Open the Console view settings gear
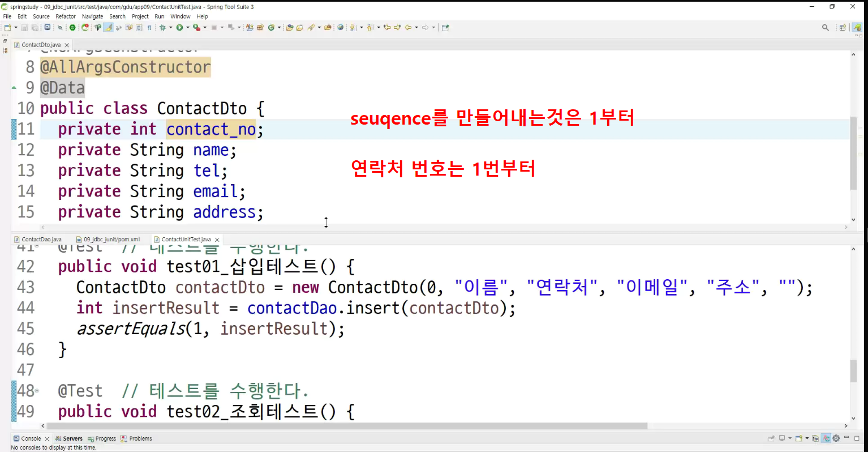 836,438
